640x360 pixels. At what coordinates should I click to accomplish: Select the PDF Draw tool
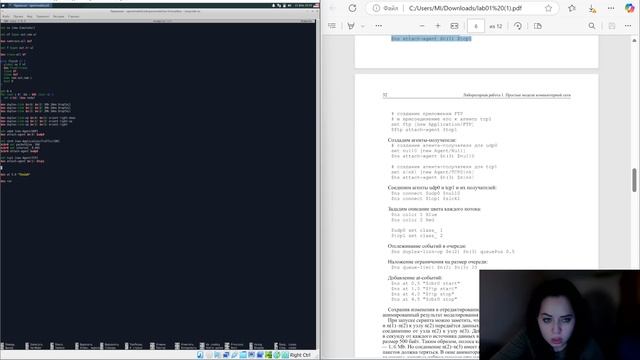tap(351, 26)
